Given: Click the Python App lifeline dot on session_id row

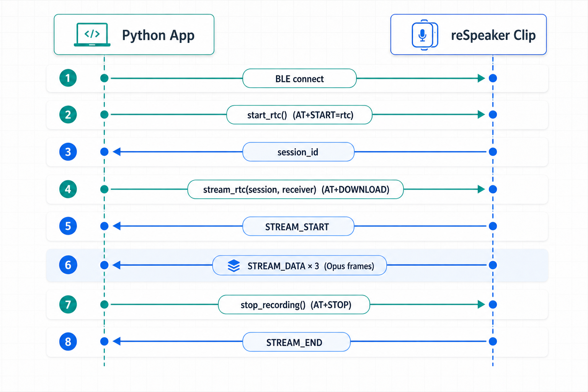Looking at the screenshot, I should click(104, 152).
